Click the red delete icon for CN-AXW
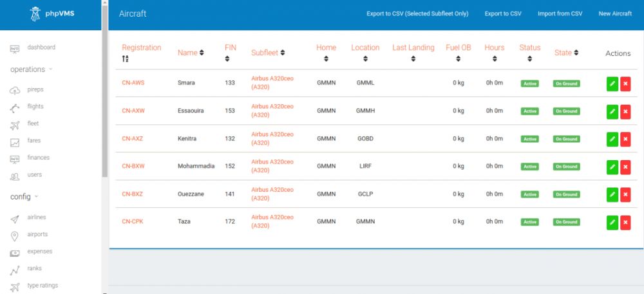This screenshot has width=644, height=294. coord(625,111)
